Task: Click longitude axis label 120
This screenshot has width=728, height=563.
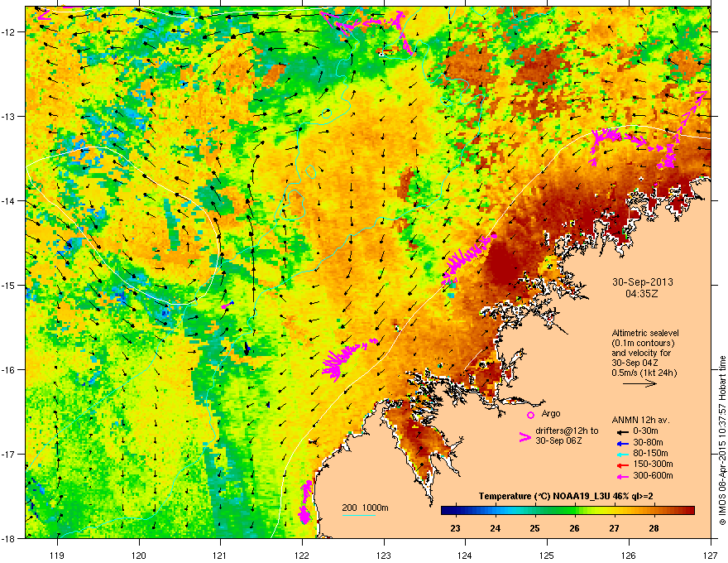Action: point(139,555)
